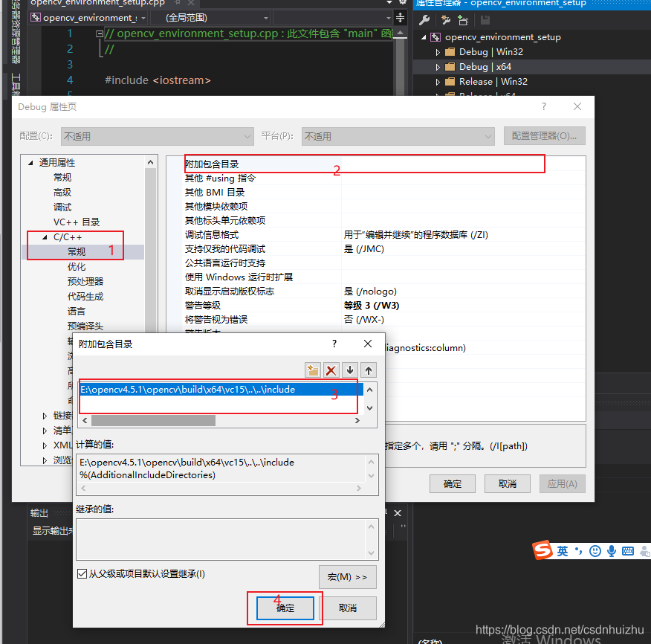Move the include path down with arrow icon
The width and height of the screenshot is (651, 644).
point(350,370)
